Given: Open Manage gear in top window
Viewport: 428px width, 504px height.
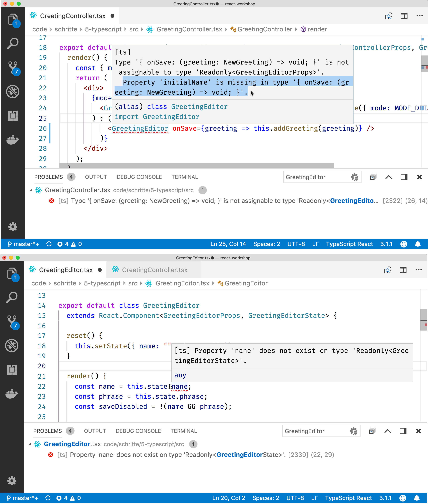Looking at the screenshot, I should coord(13,227).
